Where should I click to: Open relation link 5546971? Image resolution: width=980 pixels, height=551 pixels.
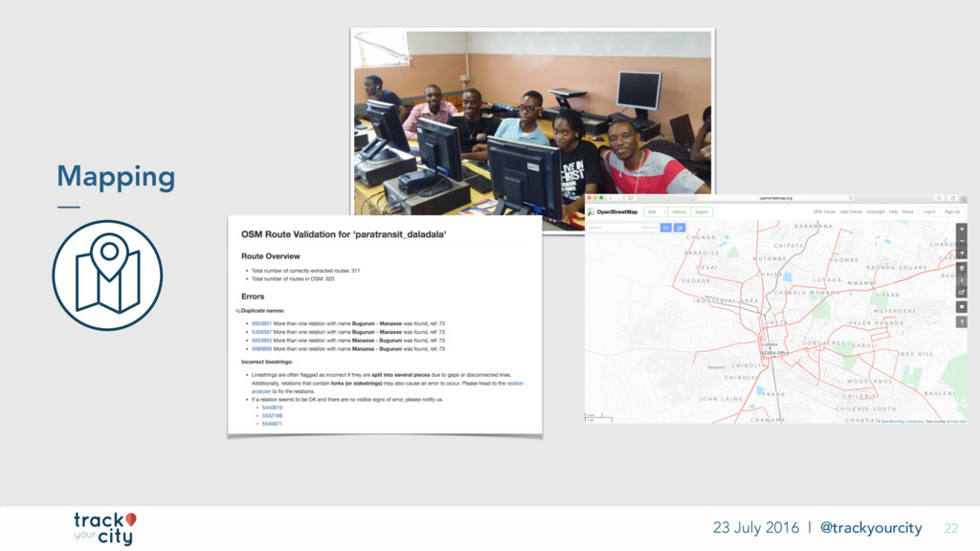point(272,424)
